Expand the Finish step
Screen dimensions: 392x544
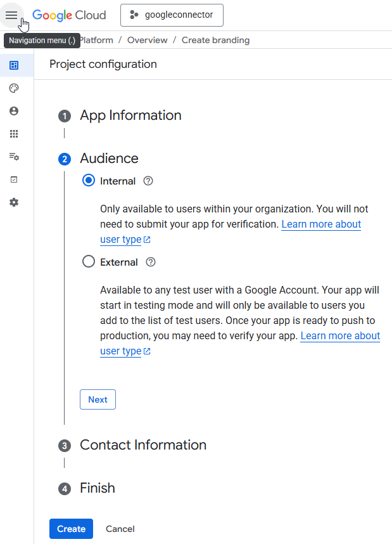pyautogui.click(x=98, y=488)
